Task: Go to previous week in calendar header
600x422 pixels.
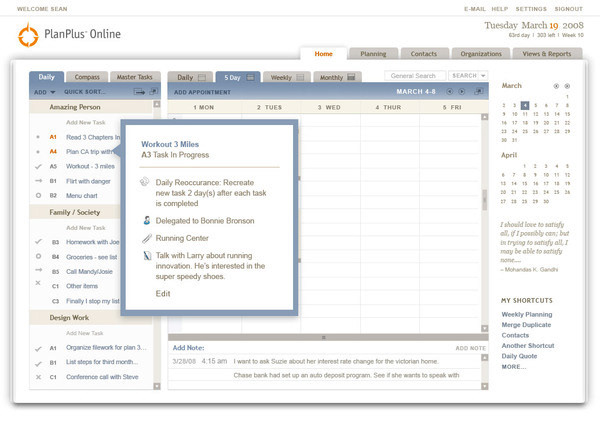Action: [x=450, y=91]
